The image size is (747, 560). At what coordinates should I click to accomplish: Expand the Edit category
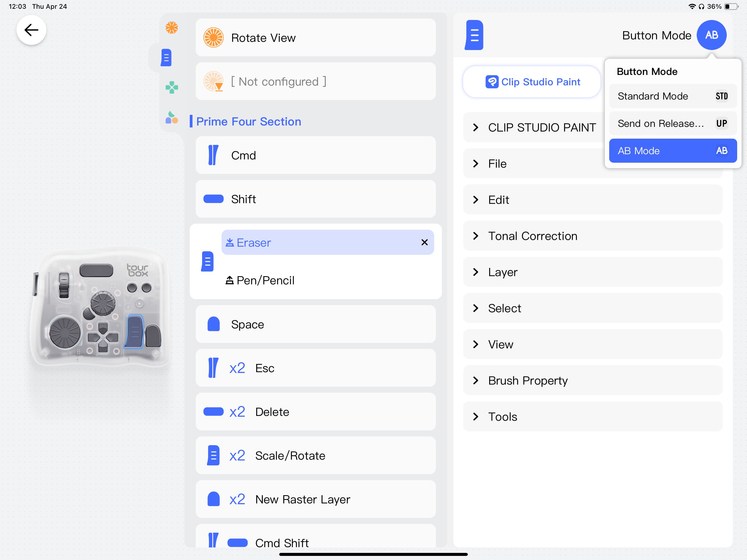coord(593,200)
